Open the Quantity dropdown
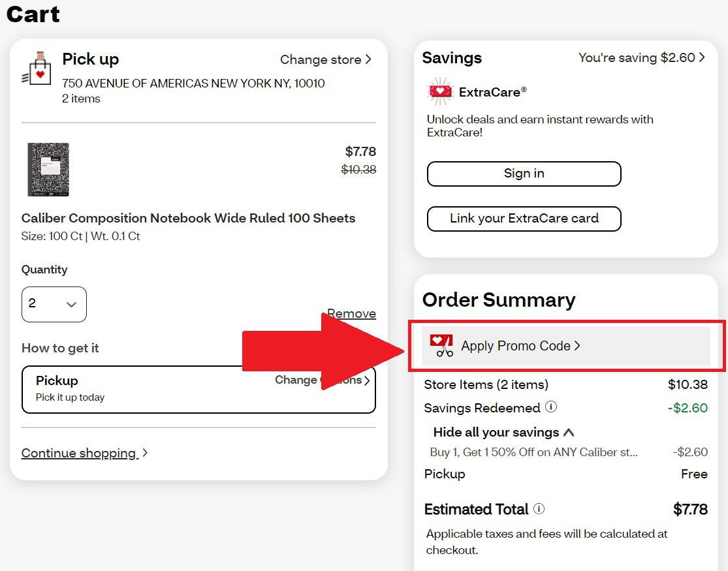The image size is (728, 571). [54, 304]
